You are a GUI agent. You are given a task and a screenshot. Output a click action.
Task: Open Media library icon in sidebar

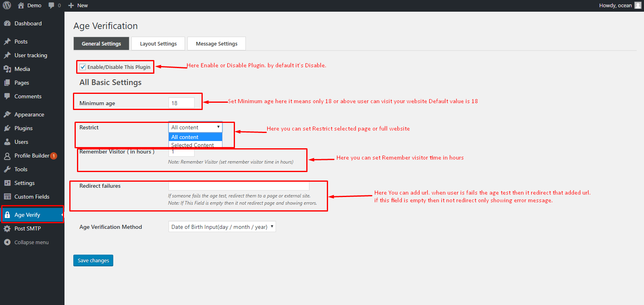[x=7, y=69]
